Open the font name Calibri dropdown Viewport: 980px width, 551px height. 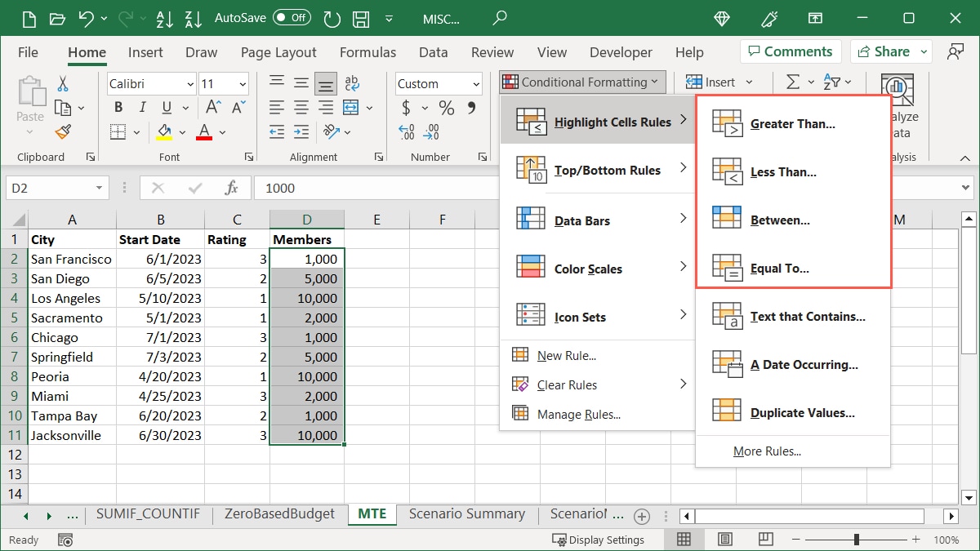(x=189, y=84)
